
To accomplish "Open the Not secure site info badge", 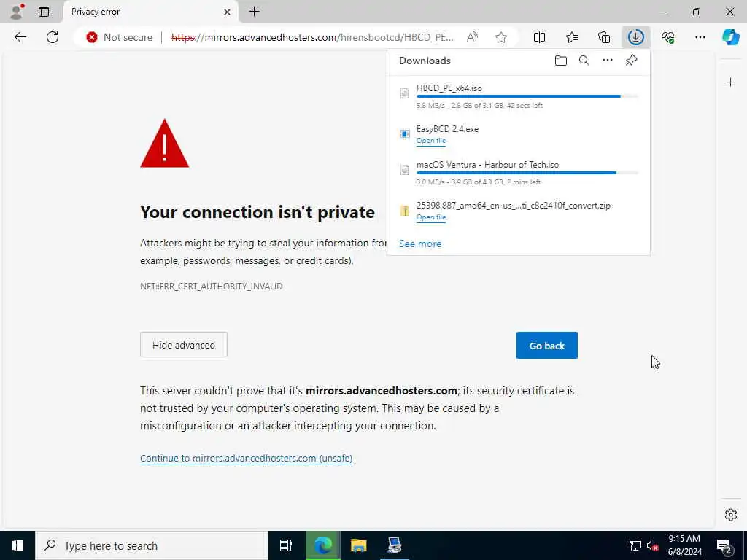I will 120,37.
